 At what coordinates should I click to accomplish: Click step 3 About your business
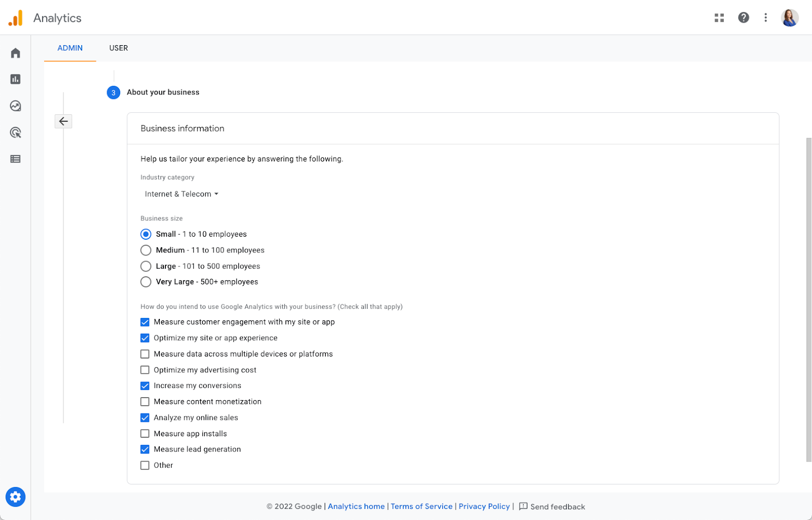[x=153, y=92]
